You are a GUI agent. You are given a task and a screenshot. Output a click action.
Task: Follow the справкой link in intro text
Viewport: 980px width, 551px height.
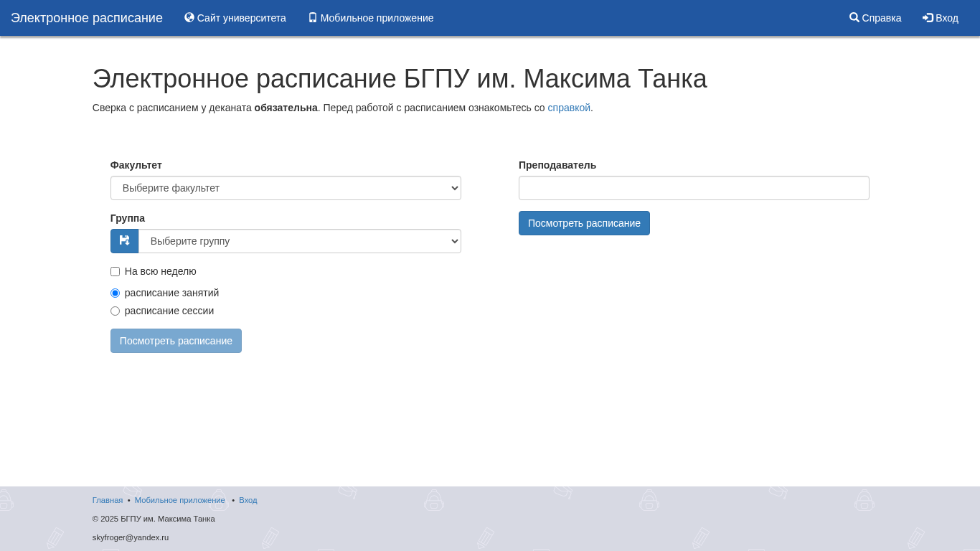pos(569,108)
